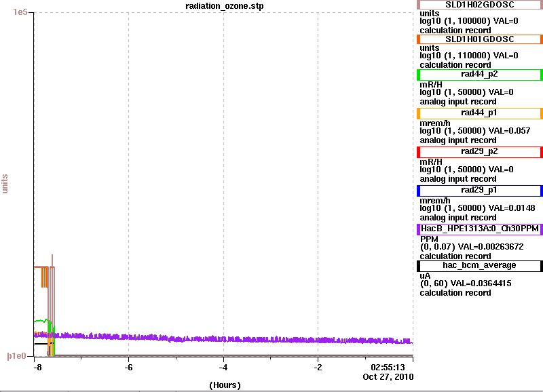The image size is (543, 392).
Task: Select the rad44_p2 legend entry
Action: pyautogui.click(x=480, y=75)
